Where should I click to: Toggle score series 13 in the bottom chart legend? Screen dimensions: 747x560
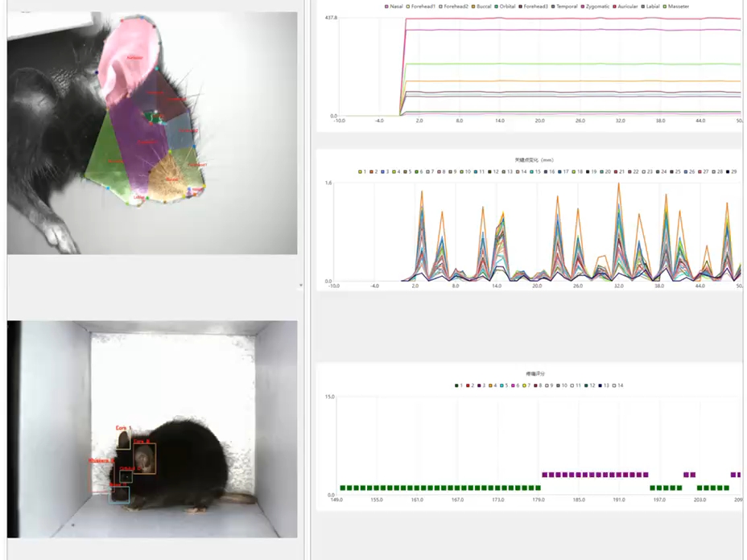[604, 385]
